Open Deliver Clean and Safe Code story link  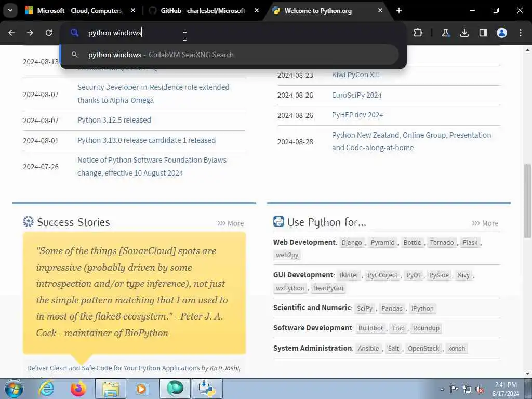coord(113,368)
